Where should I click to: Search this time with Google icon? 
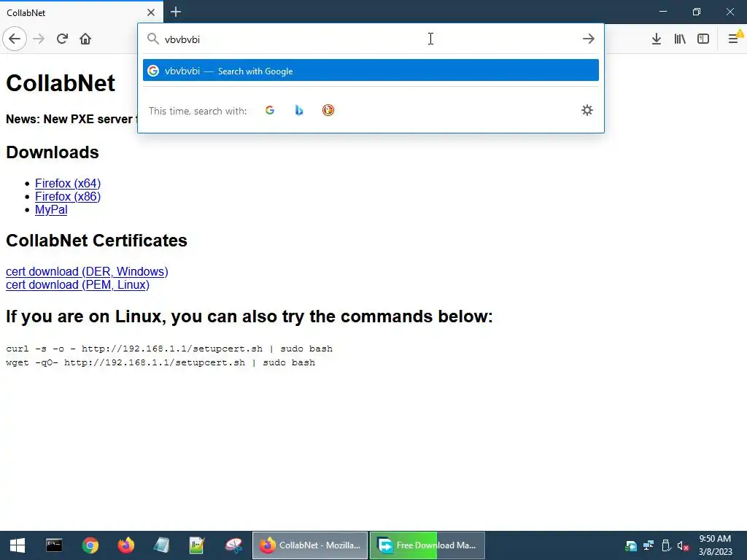(x=270, y=111)
